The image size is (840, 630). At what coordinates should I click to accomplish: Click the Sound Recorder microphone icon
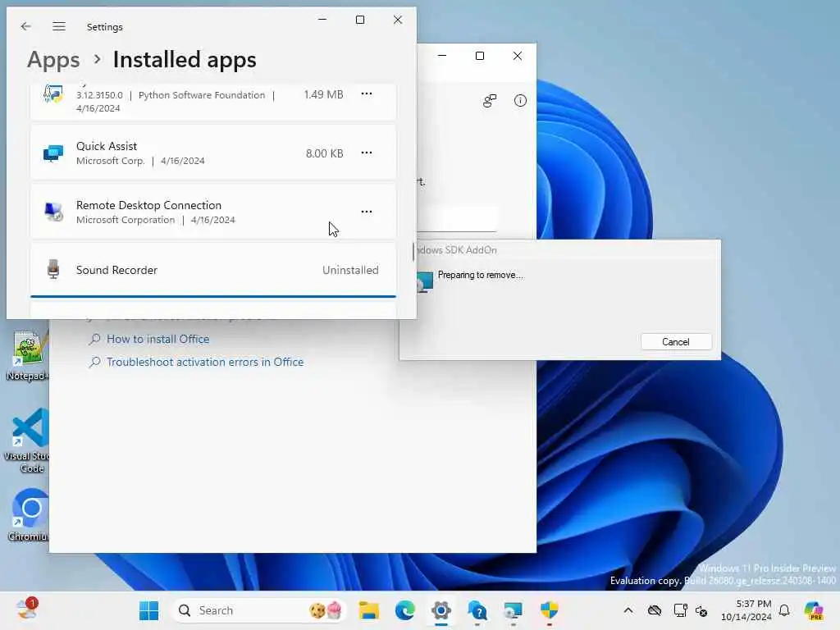click(53, 269)
